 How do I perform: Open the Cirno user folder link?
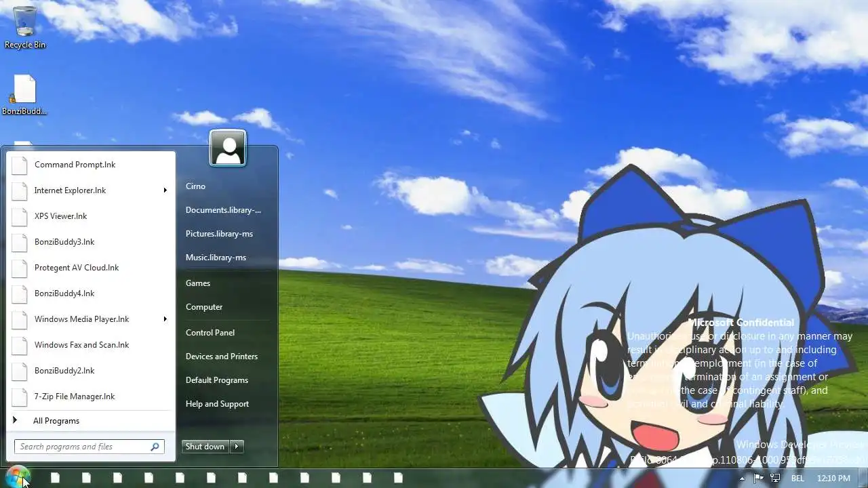point(227,186)
